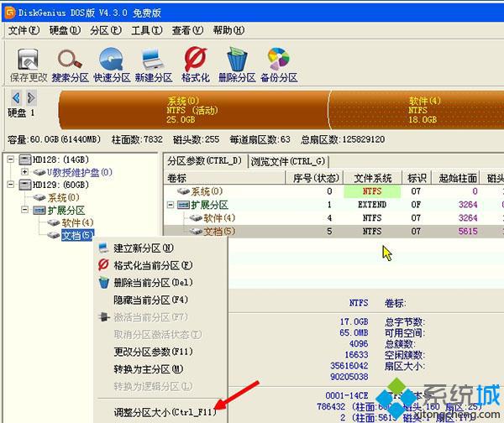Select 文档(5) partition in the tree
Viewport: 504px width, 423px height.
77,236
